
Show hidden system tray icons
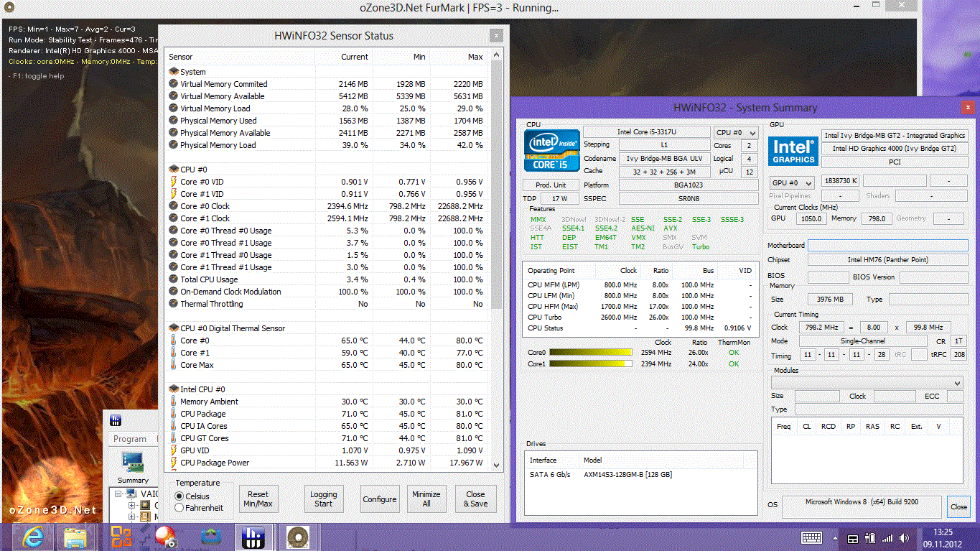(x=836, y=539)
